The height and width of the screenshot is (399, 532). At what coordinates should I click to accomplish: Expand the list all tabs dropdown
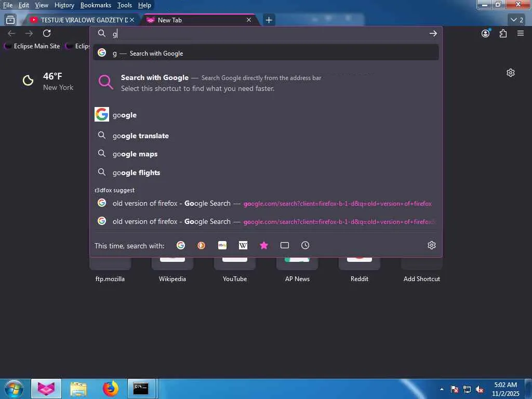tap(517, 20)
